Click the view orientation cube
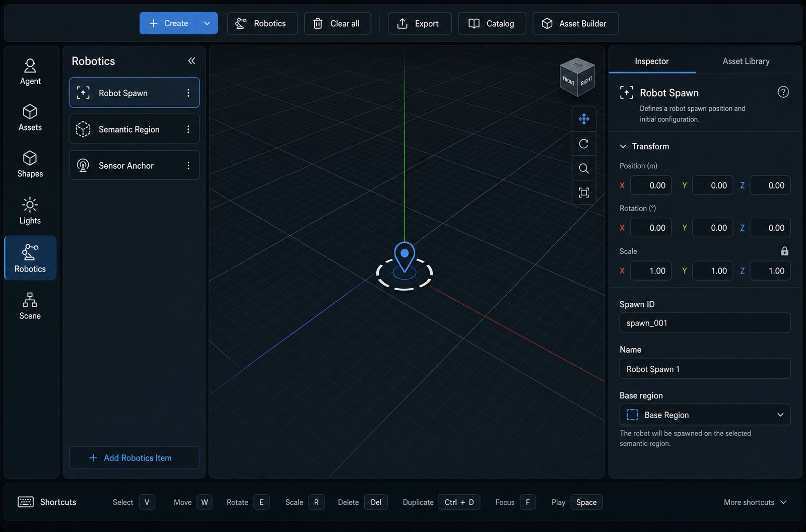Viewport: 806px width, 532px height. click(x=577, y=77)
